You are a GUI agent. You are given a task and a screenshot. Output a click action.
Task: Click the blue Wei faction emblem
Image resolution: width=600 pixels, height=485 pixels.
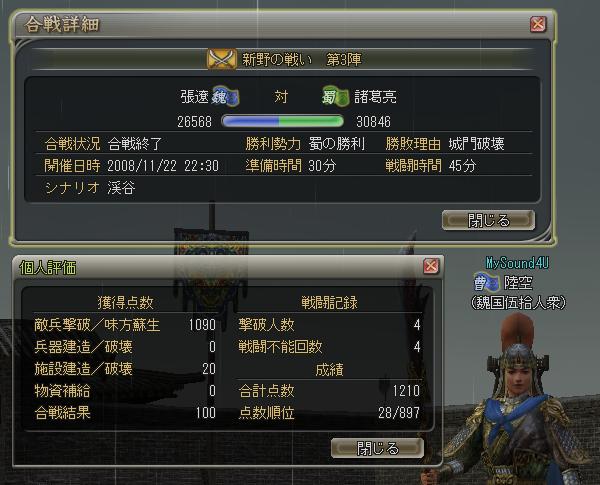click(225, 96)
